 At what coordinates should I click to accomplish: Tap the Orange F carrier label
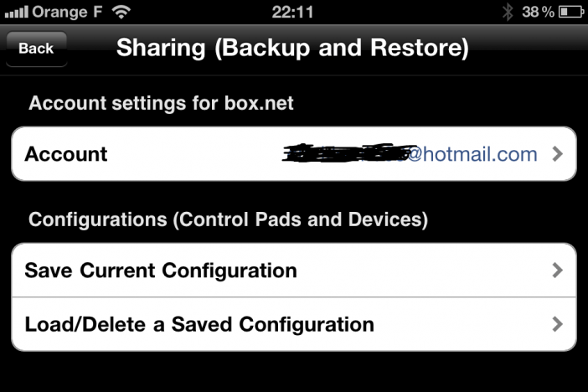click(67, 12)
